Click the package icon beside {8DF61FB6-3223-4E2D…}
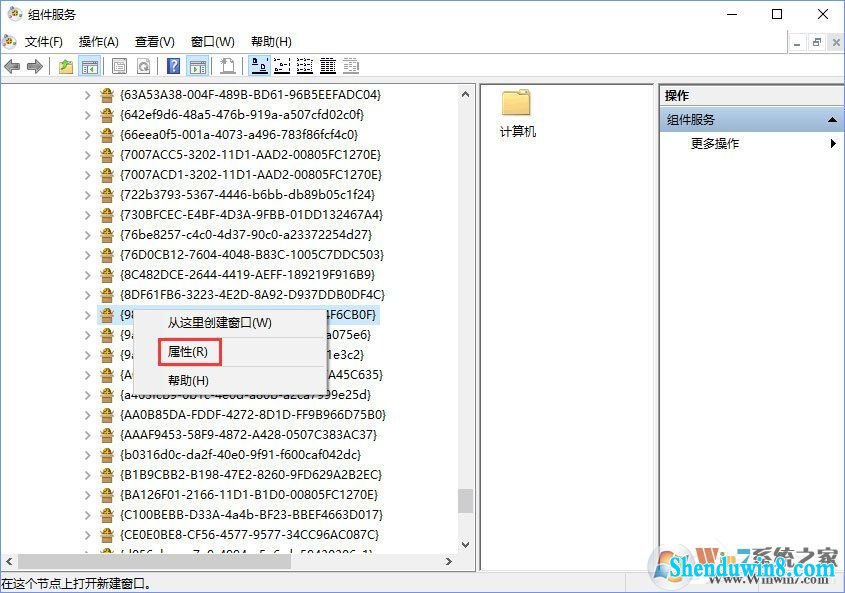Viewport: 845px width, 593px height. point(107,295)
